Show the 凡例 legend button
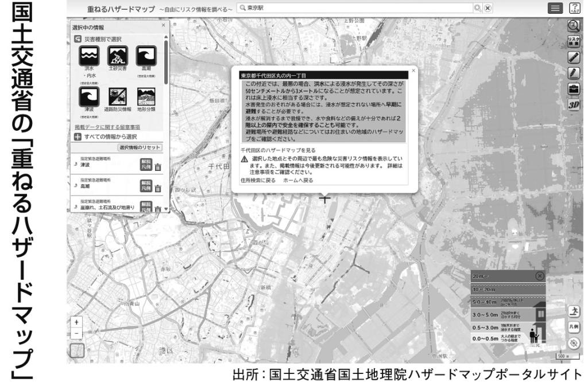Screen dimensions: 588x382 pyautogui.click(x=572, y=326)
